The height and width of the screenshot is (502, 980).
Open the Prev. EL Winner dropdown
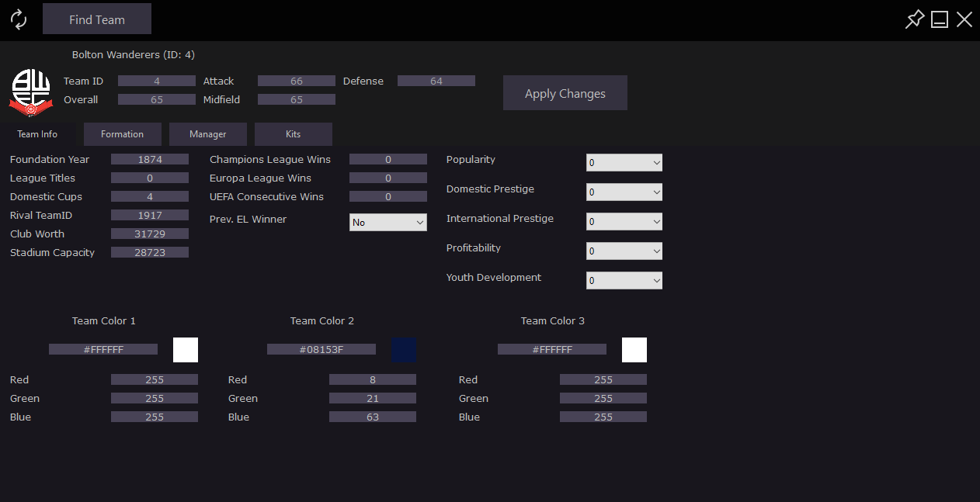click(388, 223)
